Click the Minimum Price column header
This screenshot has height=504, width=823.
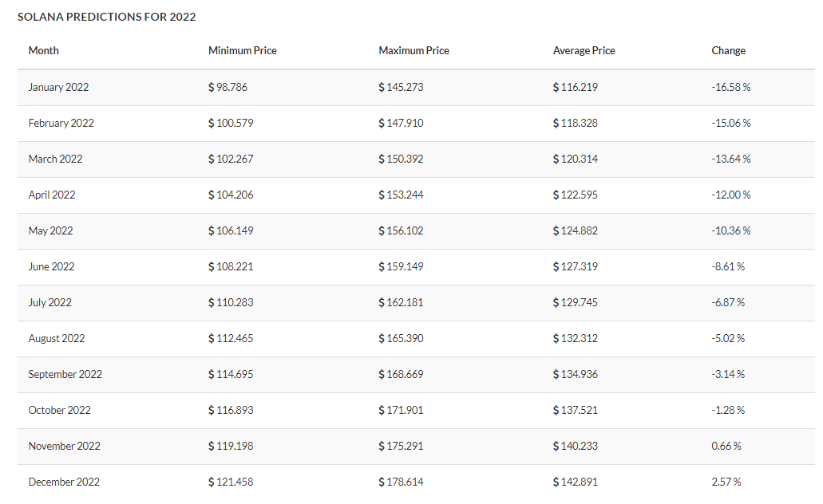243,51
